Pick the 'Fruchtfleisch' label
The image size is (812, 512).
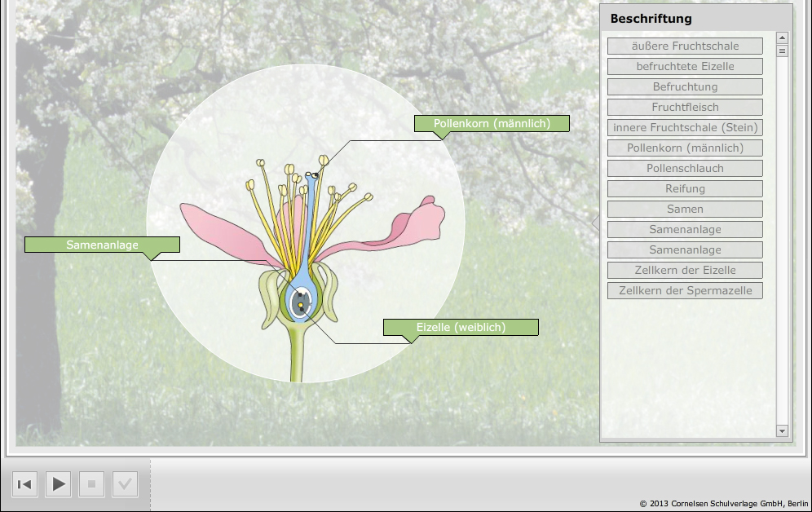point(685,107)
